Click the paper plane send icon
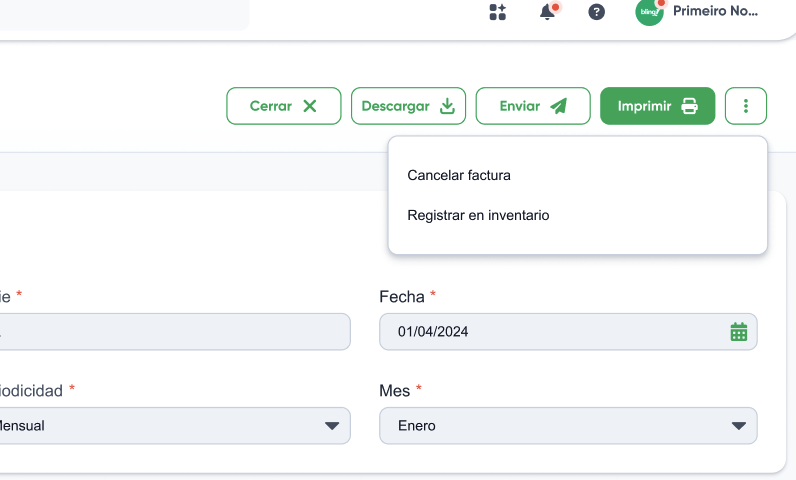The height and width of the screenshot is (480, 796). pyautogui.click(x=558, y=106)
